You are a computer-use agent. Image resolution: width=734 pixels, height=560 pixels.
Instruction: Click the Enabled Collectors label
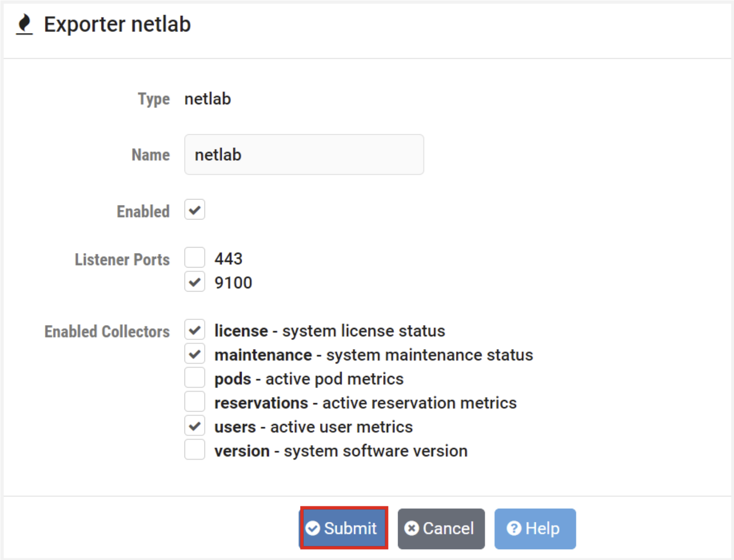[107, 331]
